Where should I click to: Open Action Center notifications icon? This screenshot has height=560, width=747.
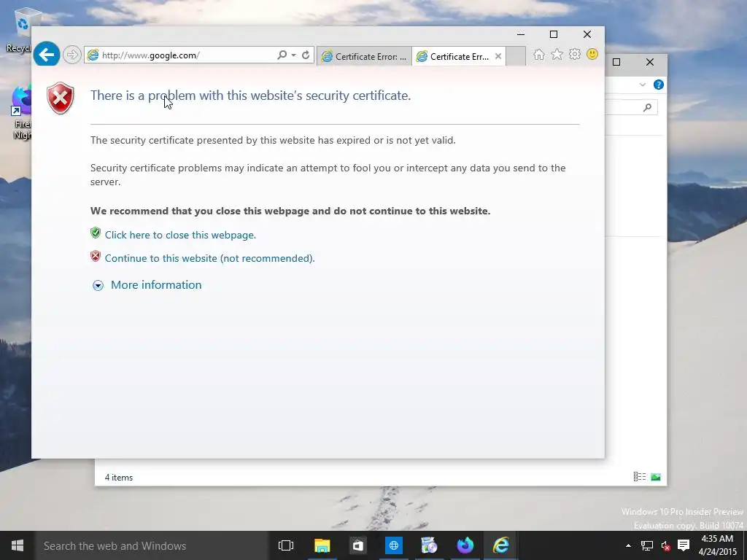click(x=684, y=545)
